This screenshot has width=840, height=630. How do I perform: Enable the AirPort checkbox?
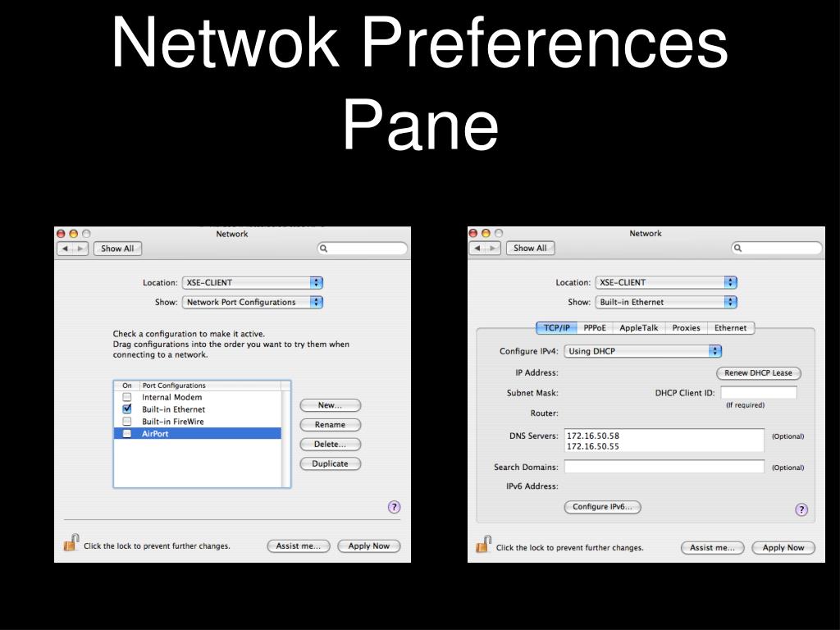click(x=127, y=433)
